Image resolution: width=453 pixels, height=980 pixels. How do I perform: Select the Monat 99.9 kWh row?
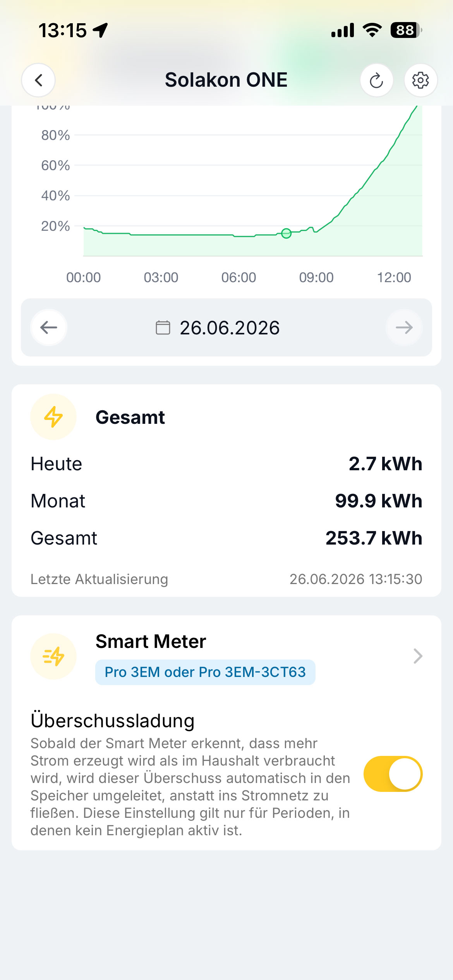tap(226, 501)
